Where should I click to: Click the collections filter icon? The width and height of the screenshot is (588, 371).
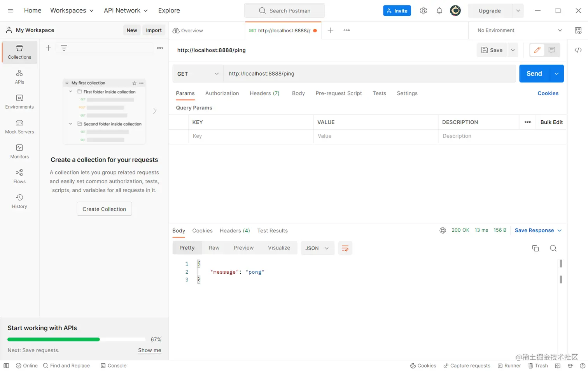point(64,48)
